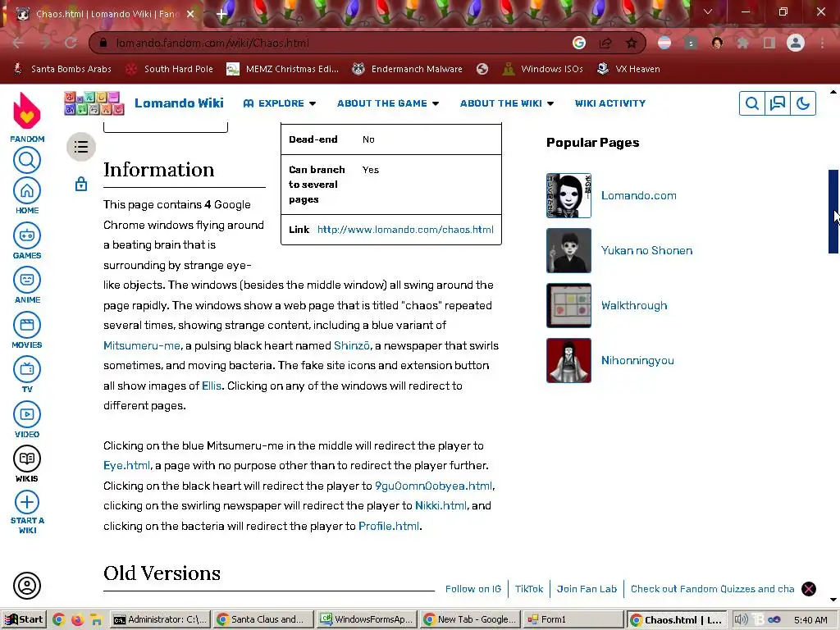Open a new browser tab

(221, 14)
